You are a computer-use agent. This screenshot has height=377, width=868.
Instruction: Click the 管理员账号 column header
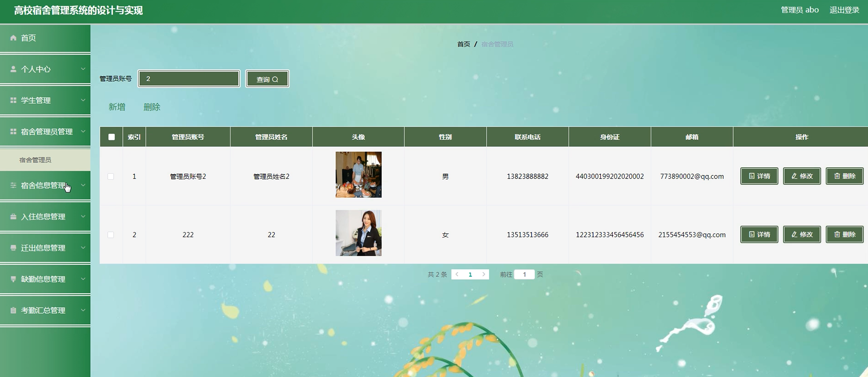tap(188, 137)
